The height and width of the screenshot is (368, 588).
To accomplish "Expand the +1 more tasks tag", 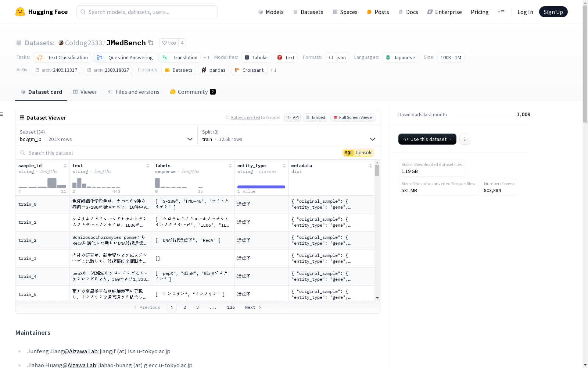I will coord(207,58).
